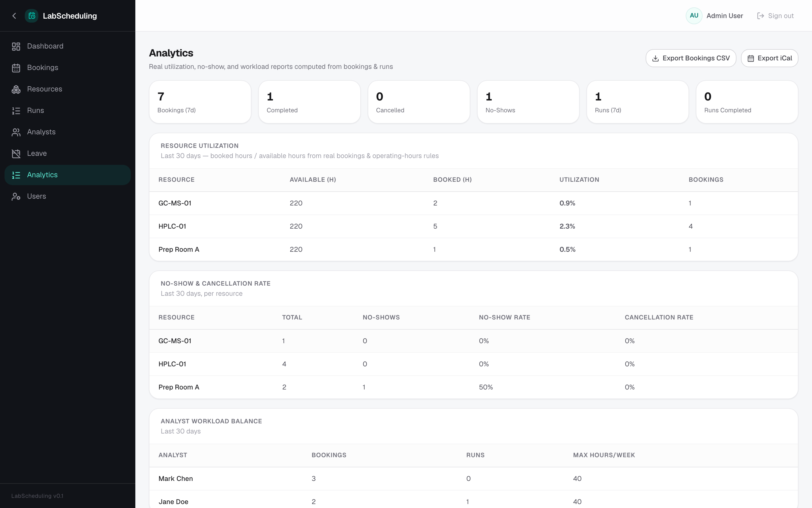Select the Analytics menu item
This screenshot has width=812, height=508.
(x=67, y=175)
